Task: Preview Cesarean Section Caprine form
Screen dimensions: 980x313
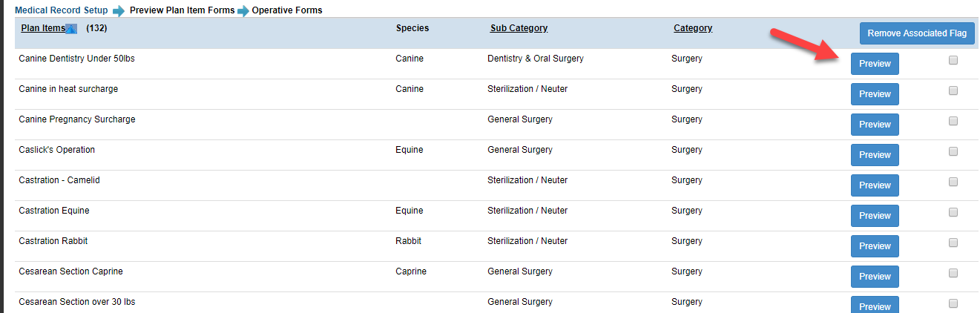Action: coord(875,277)
